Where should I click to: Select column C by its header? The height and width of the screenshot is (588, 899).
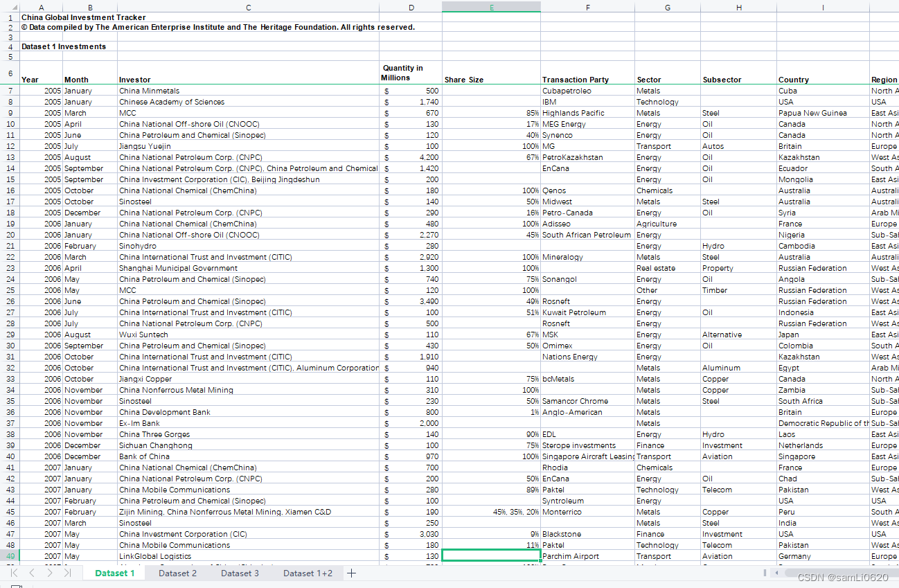(x=248, y=7)
